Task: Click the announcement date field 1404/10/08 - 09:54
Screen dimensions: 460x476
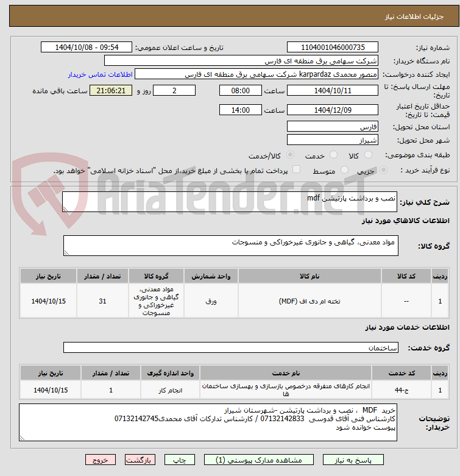Action: click(87, 48)
